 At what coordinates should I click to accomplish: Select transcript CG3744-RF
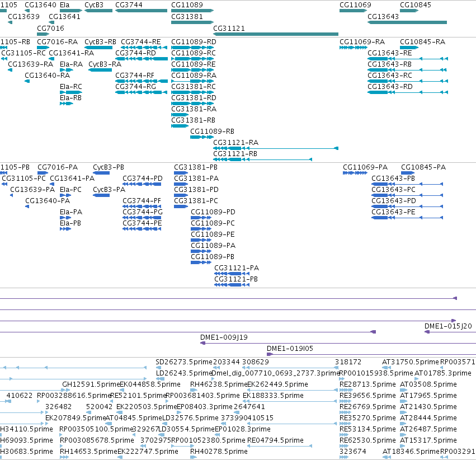pyautogui.click(x=135, y=76)
